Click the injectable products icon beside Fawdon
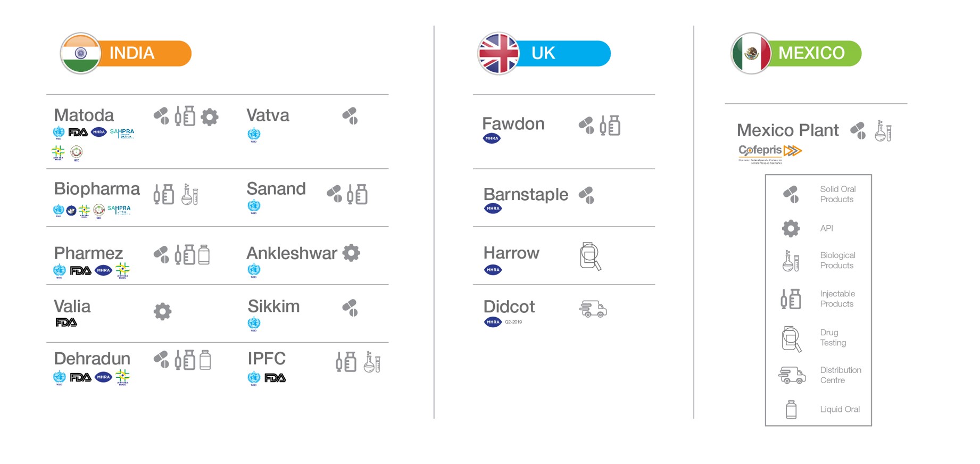Viewport: 980px width, 464px height. coord(610,126)
